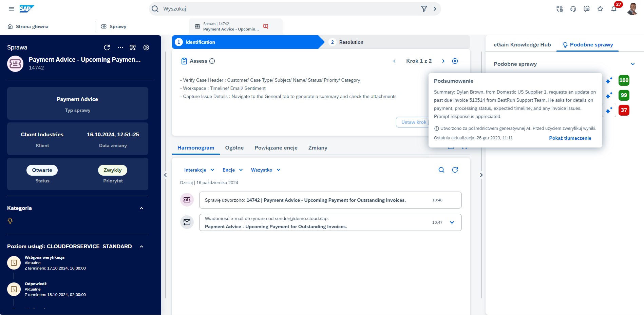The height and width of the screenshot is (315, 644).
Task: Click the search filter funnel icon
Action: (x=424, y=8)
